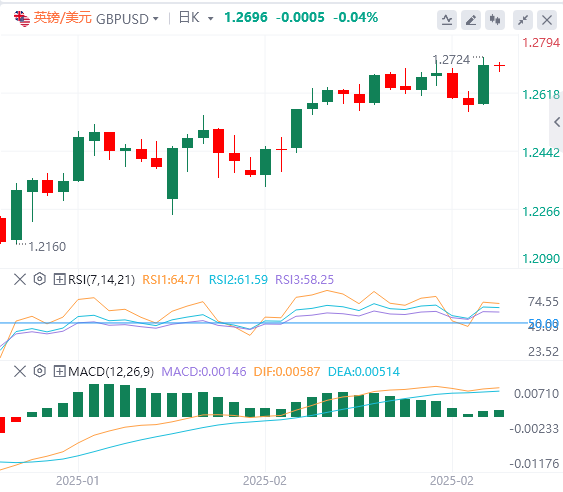Click the MACD(12,26,9) label

[111, 371]
